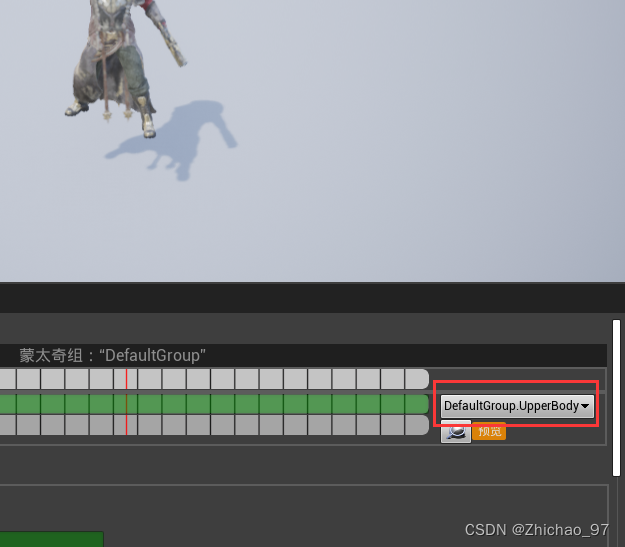The image size is (625, 547).
Task: Click the light gray top montage track
Action: [x=214, y=379]
